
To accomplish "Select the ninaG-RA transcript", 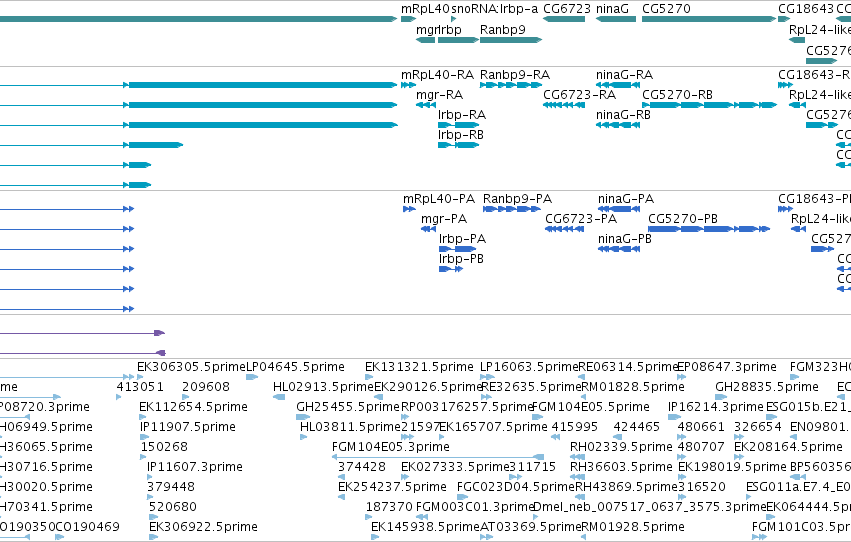I will pyautogui.click(x=618, y=85).
